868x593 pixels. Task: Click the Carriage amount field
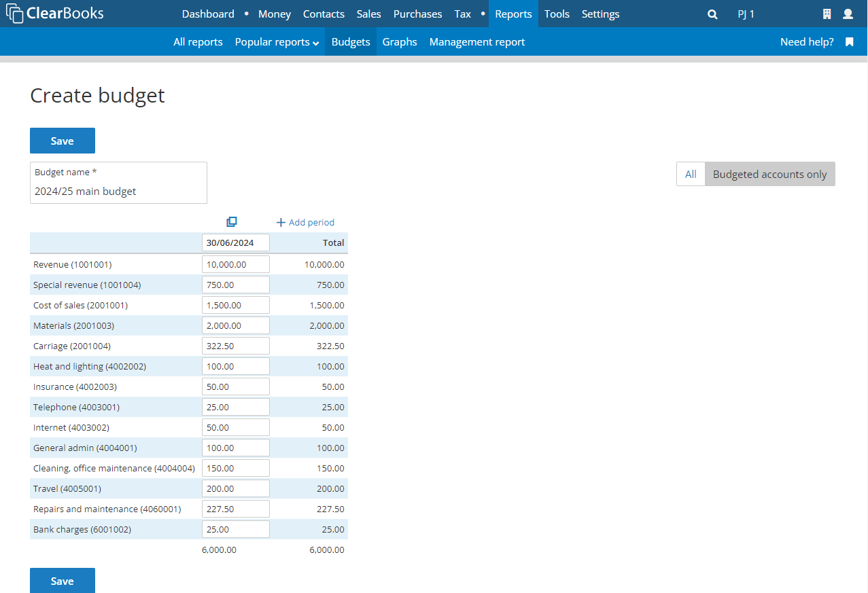236,346
